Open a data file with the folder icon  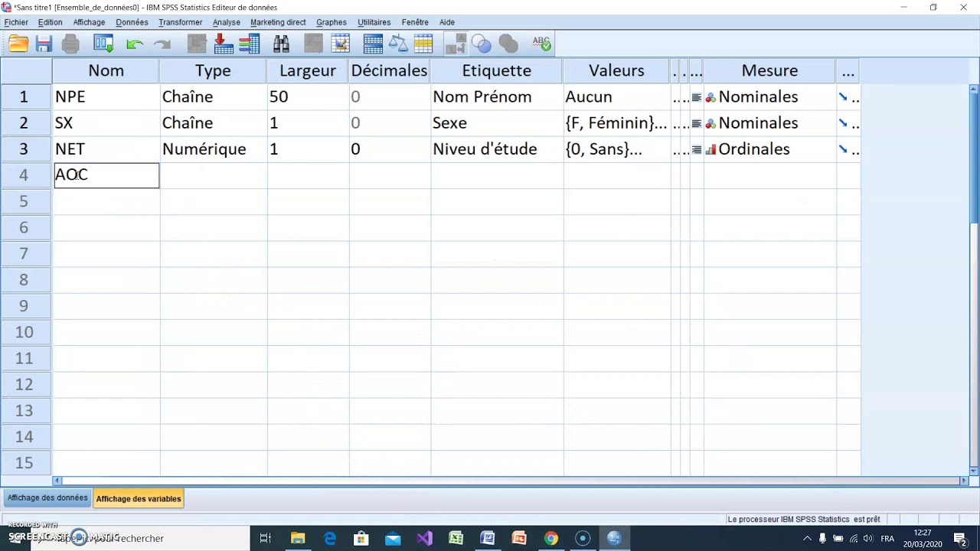pos(18,44)
